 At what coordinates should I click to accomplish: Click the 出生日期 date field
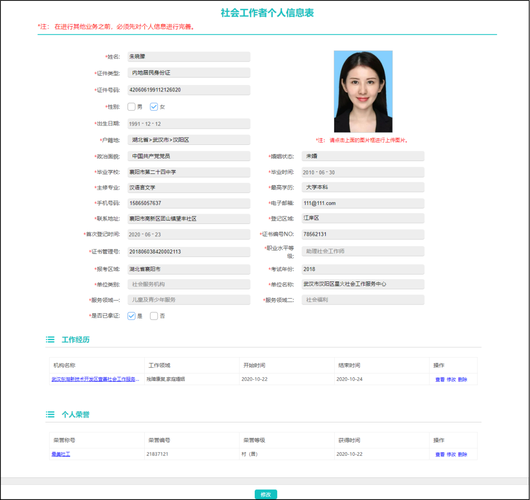(189, 124)
